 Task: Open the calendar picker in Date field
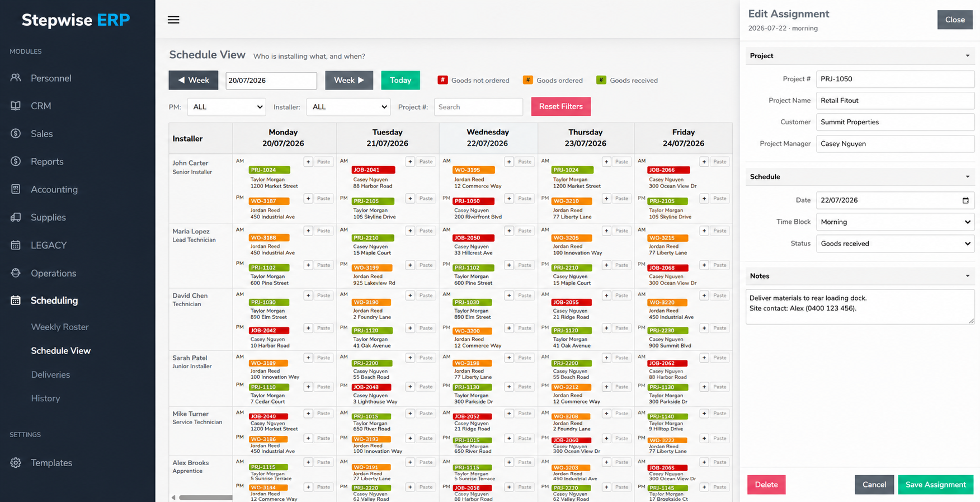[x=965, y=200]
